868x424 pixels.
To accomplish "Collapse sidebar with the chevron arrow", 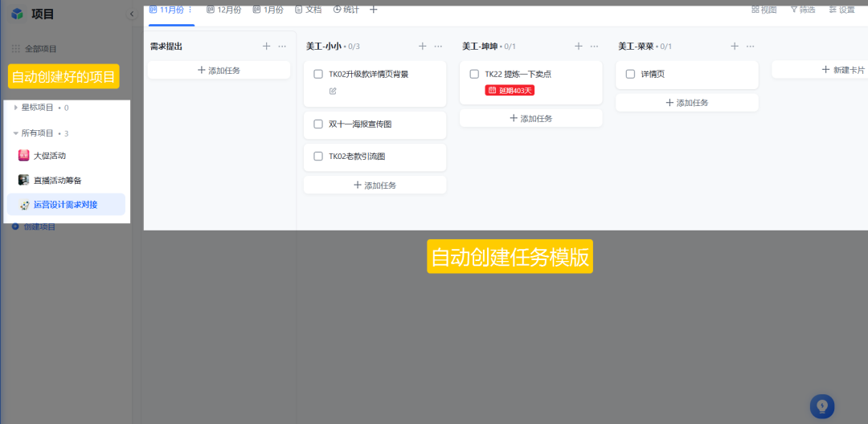I will pos(132,14).
